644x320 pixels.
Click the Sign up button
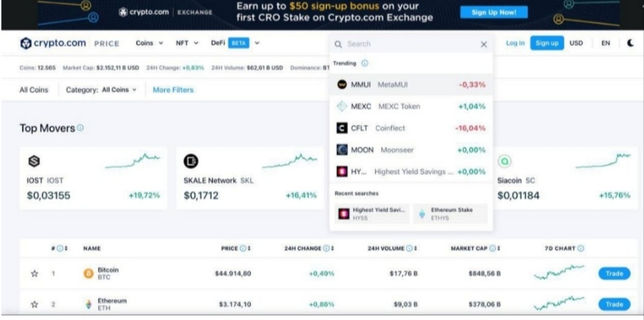tap(547, 43)
